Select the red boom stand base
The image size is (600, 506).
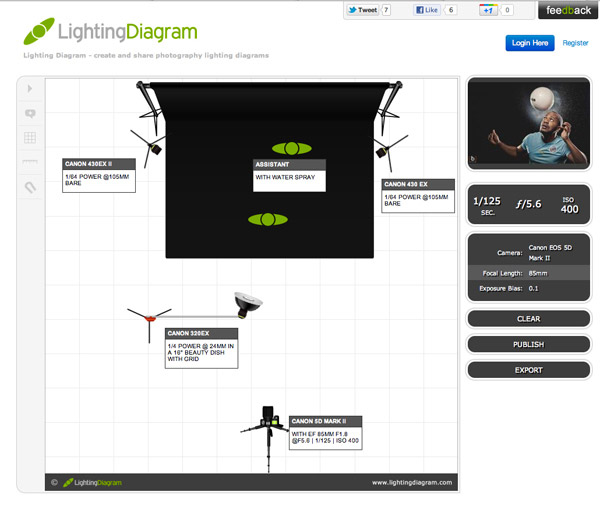click(x=150, y=318)
